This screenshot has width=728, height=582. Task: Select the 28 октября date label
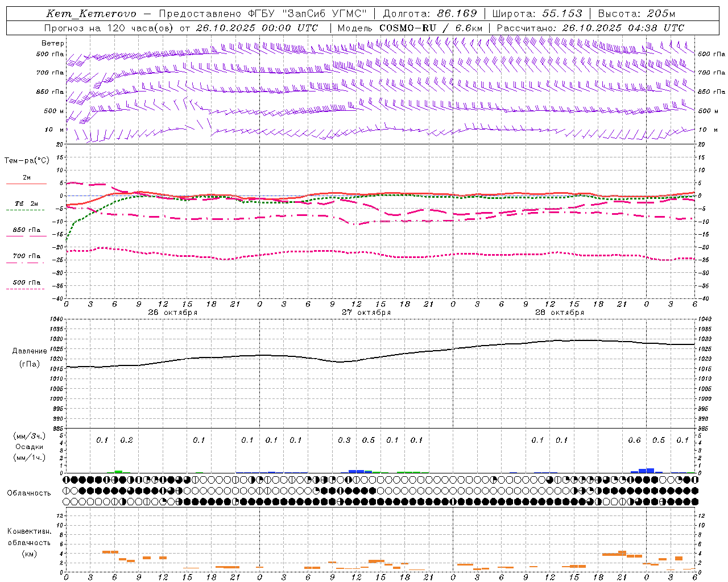pos(560,313)
